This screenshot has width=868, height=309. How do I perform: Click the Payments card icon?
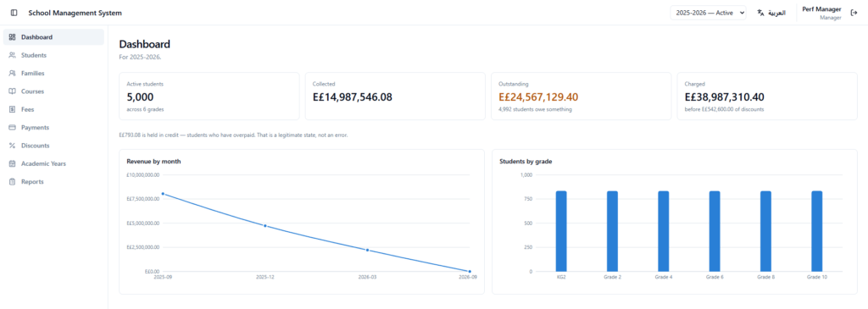tap(12, 127)
